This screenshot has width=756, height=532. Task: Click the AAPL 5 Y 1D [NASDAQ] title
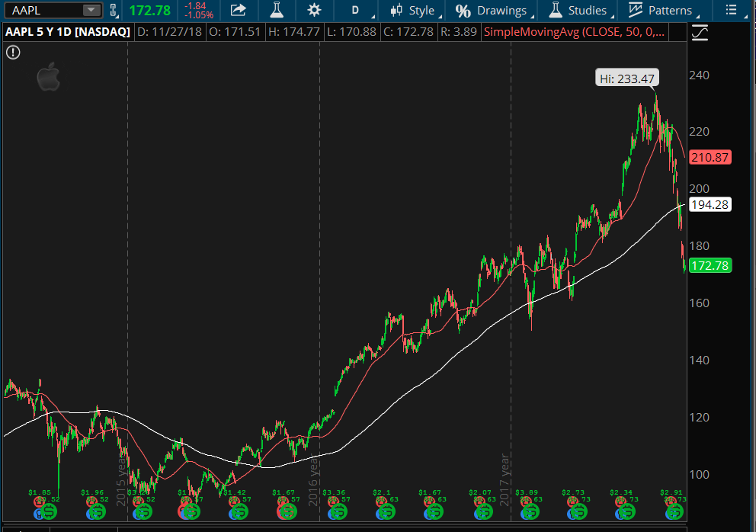point(68,32)
